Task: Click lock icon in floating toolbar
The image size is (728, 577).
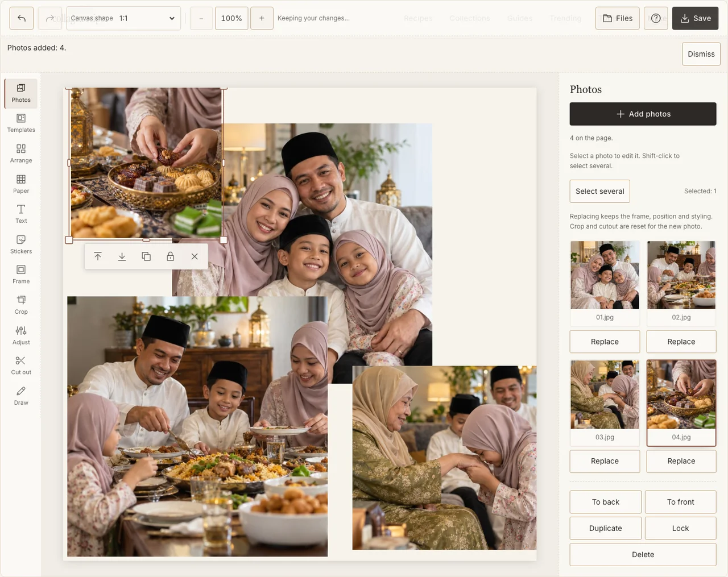Action: coord(170,256)
